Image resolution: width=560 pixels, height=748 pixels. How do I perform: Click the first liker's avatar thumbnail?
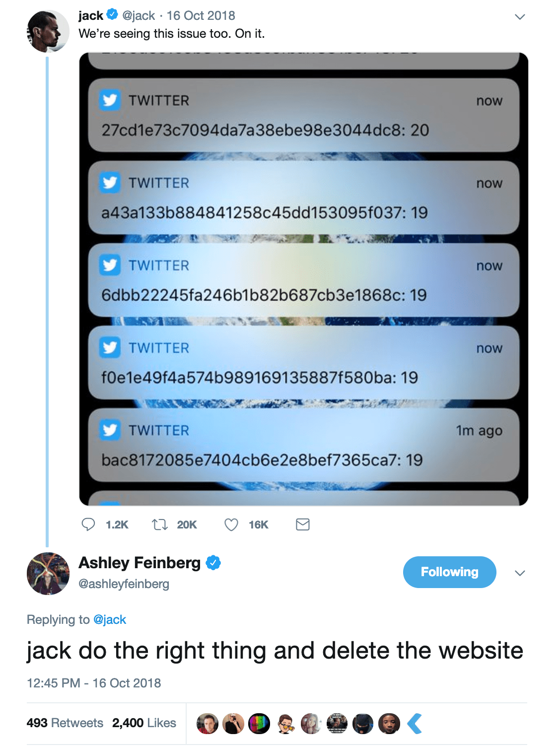point(208,724)
